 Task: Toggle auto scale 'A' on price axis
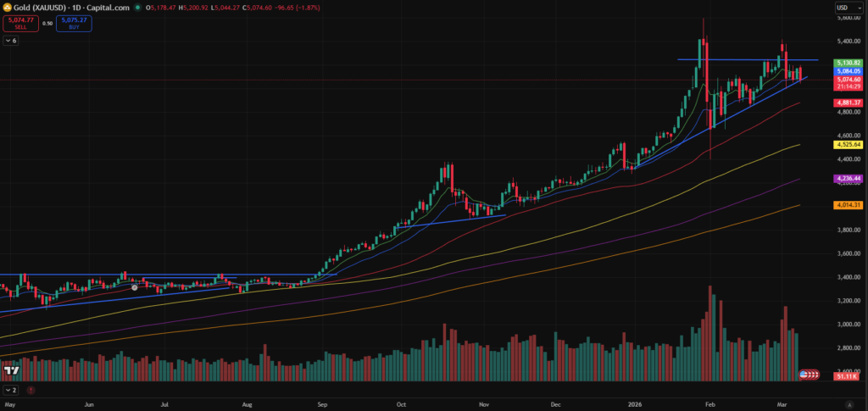pos(849,405)
